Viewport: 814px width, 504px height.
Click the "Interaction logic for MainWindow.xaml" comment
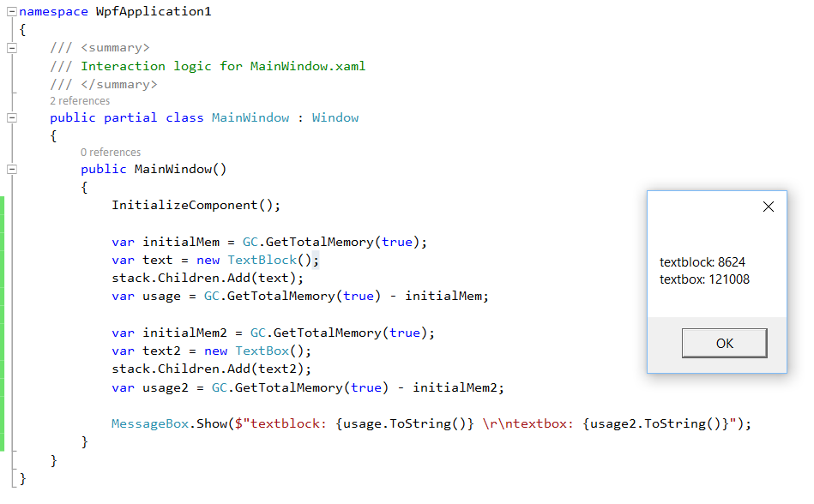pos(223,66)
